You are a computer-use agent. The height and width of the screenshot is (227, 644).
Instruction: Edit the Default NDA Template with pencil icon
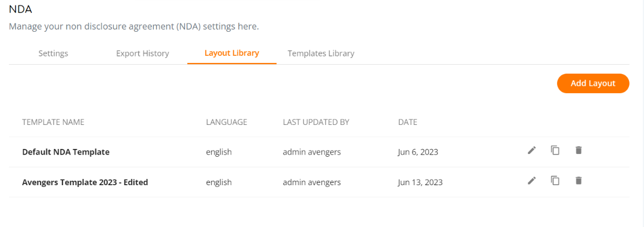532,150
